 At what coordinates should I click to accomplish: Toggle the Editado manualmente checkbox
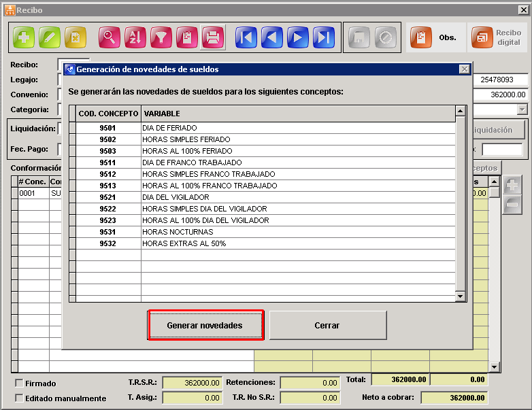click(19, 398)
